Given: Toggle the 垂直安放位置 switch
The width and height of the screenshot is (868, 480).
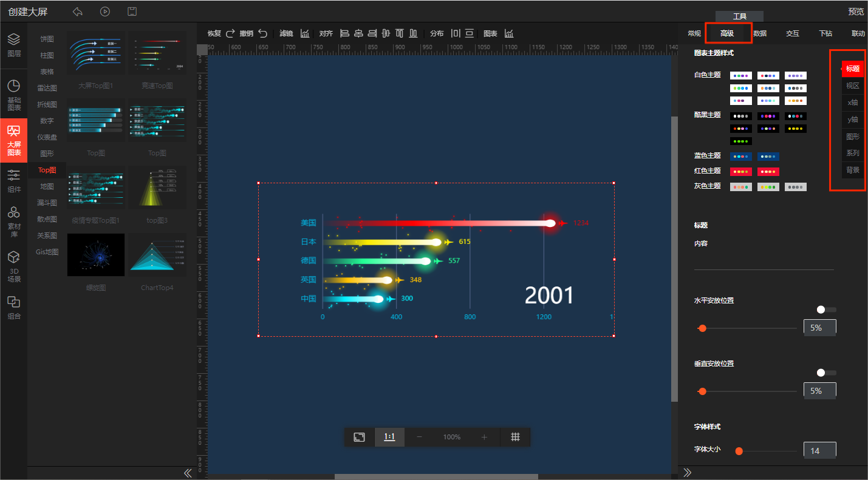Looking at the screenshot, I should [826, 373].
